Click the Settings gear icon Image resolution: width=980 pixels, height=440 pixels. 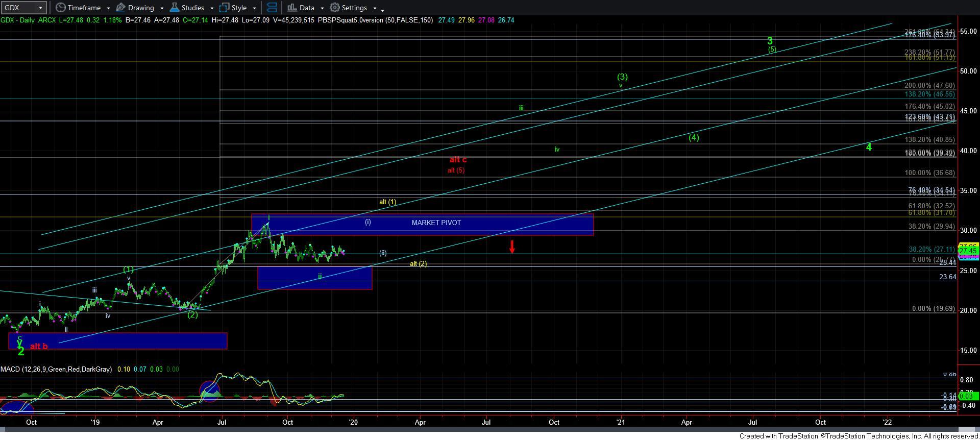[x=335, y=8]
